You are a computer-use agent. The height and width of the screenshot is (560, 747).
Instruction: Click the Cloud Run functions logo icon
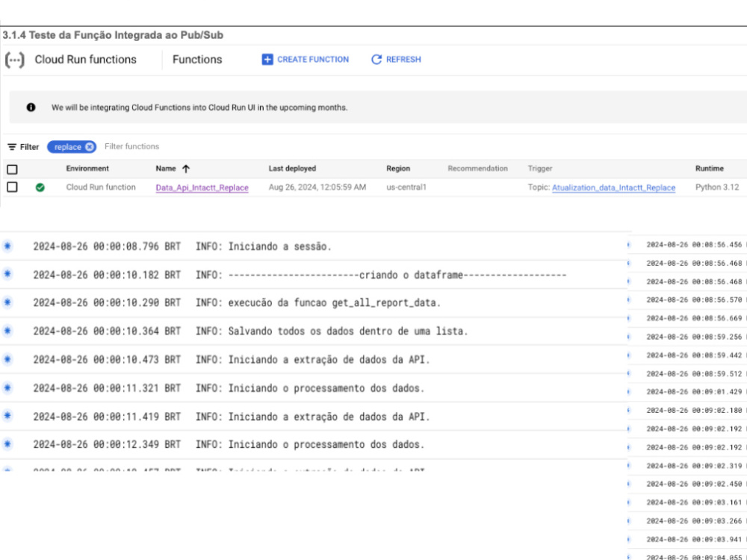point(14,60)
